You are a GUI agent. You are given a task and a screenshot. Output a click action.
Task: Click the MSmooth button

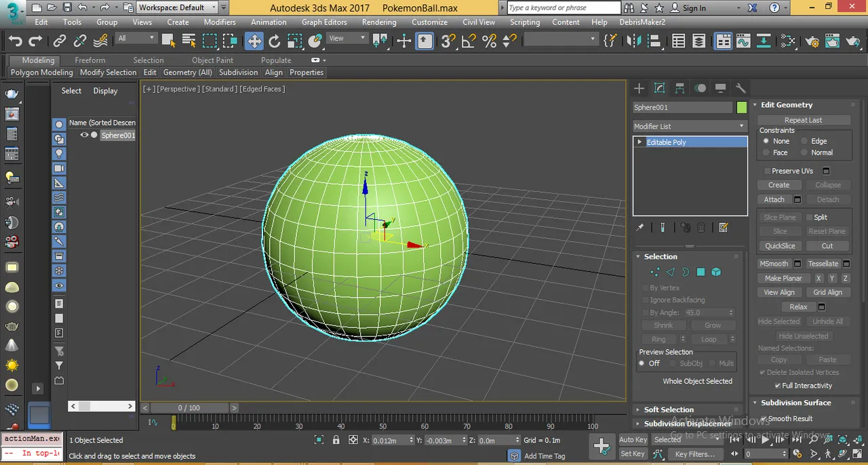(774, 264)
